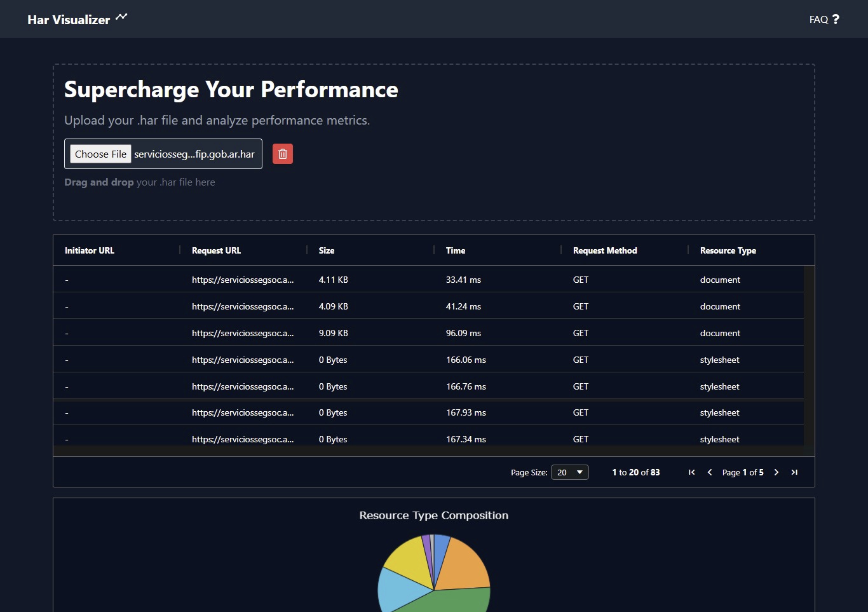868x612 pixels.
Task: Click the 33.41 ms time cell
Action: tap(463, 280)
